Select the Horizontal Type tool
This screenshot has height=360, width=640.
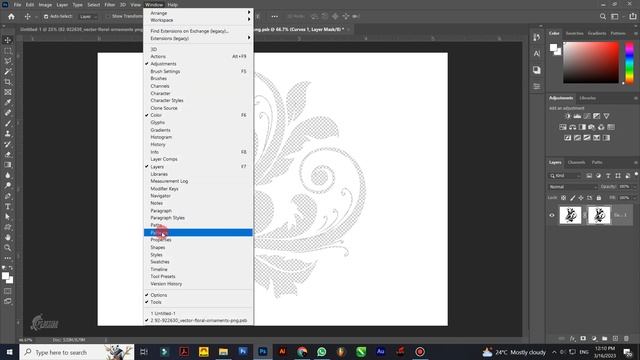pos(8,206)
